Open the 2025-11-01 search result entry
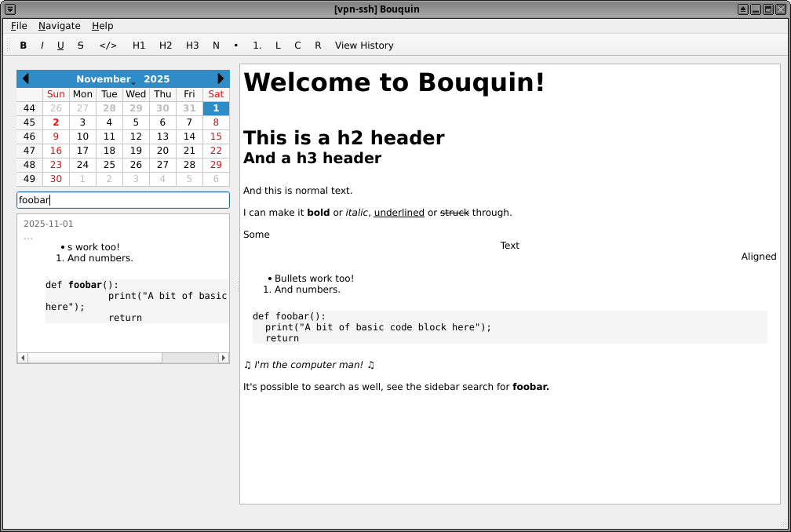 [47, 223]
